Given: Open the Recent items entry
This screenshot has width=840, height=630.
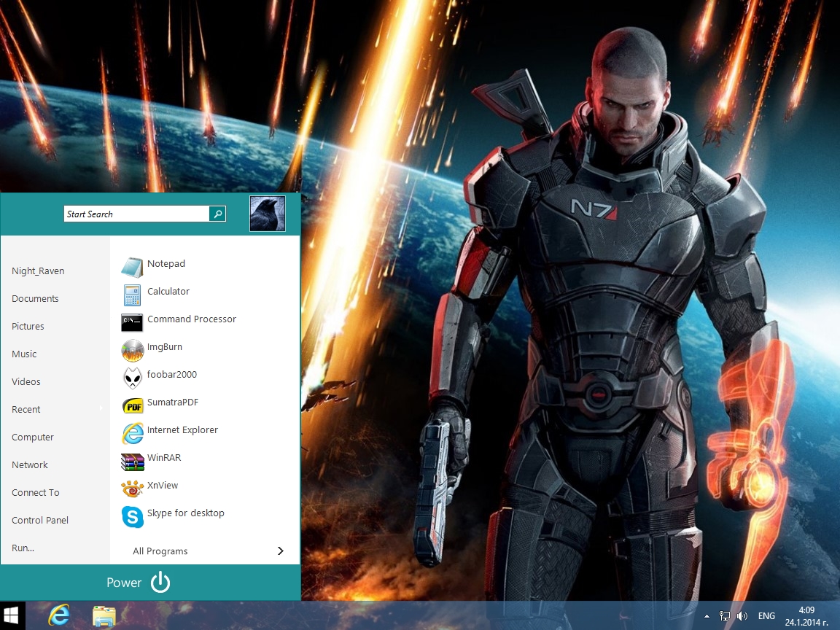Looking at the screenshot, I should pos(26,409).
